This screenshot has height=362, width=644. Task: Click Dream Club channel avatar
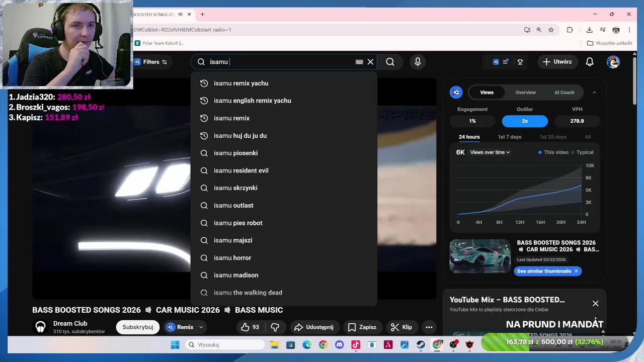(41, 327)
